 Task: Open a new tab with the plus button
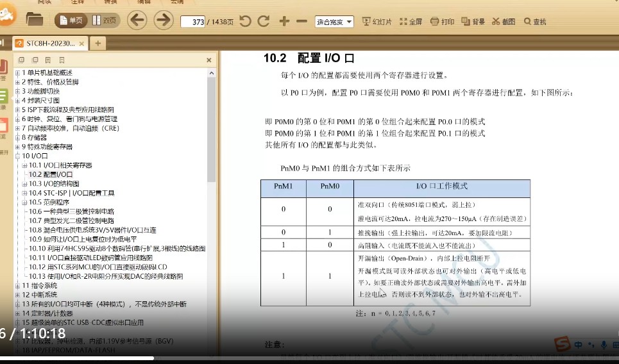[x=98, y=44]
